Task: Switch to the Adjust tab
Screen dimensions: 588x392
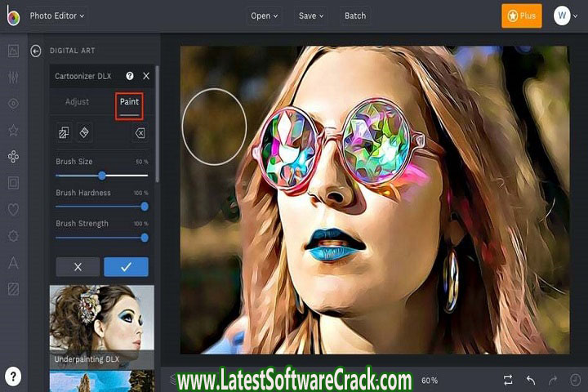Action: (78, 101)
